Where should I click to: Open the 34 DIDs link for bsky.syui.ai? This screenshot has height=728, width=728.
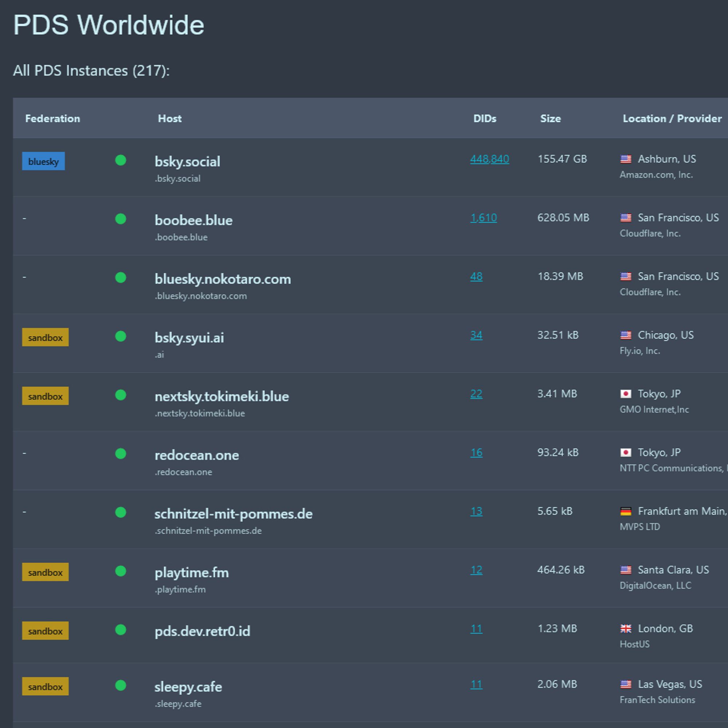point(476,335)
